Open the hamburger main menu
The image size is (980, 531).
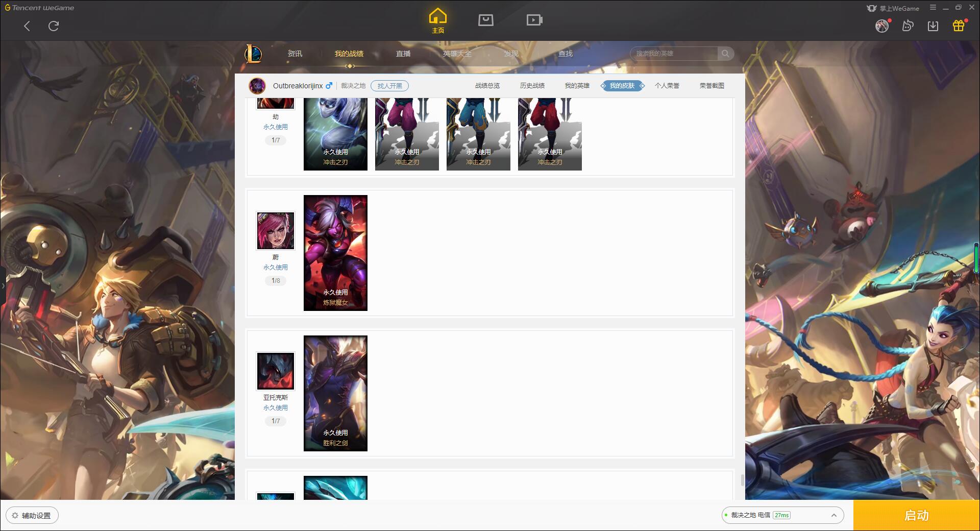(x=933, y=8)
